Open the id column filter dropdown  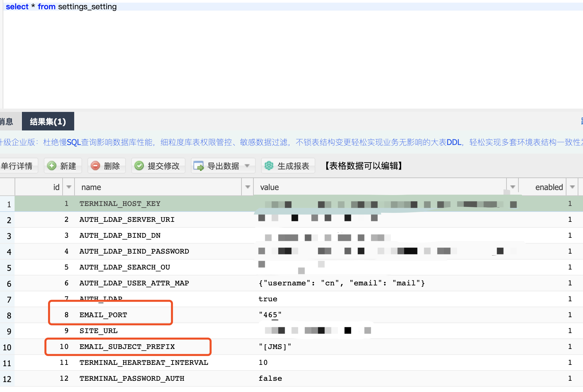pyautogui.click(x=69, y=187)
